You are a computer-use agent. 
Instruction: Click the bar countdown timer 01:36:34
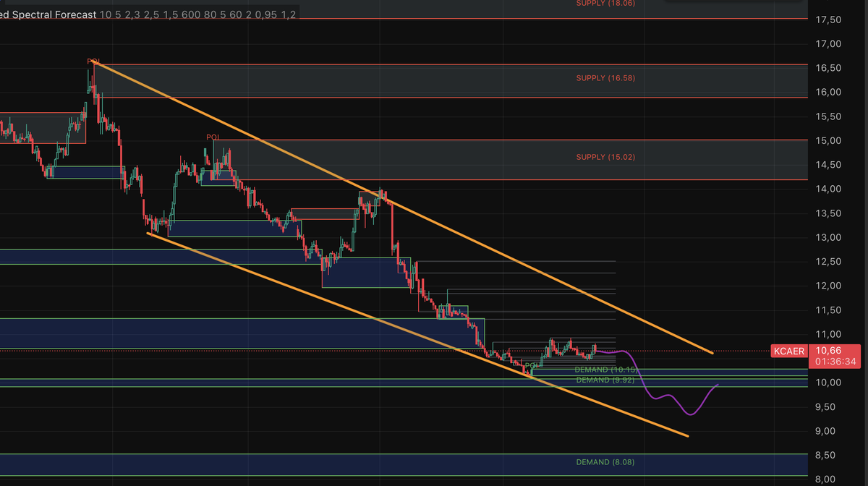pyautogui.click(x=835, y=362)
